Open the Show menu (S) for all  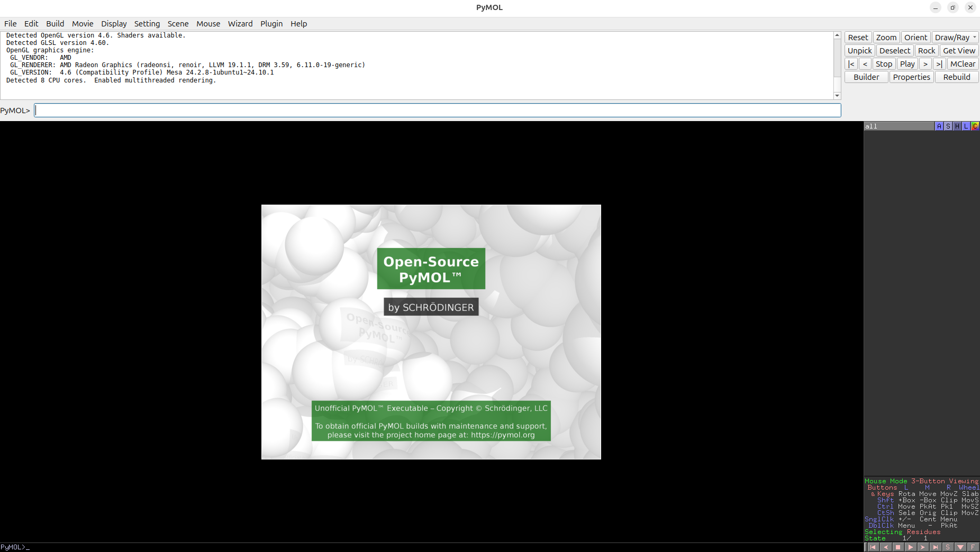coord(948,126)
